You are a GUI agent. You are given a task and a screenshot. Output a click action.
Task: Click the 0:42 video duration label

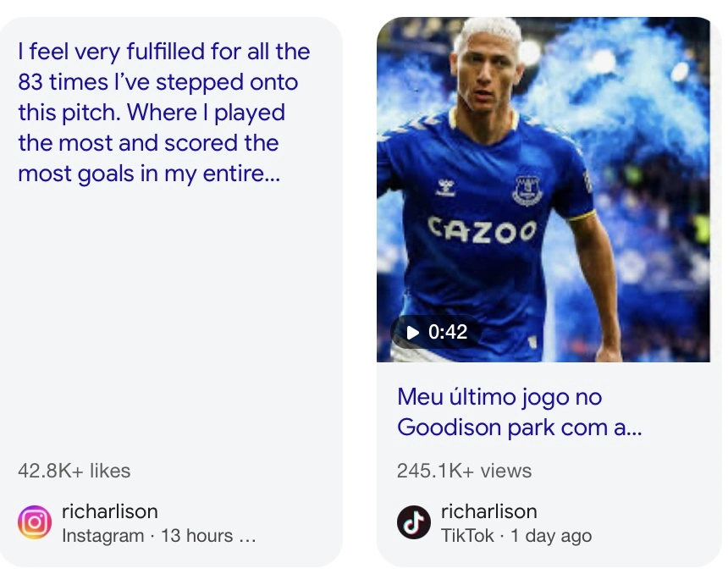click(x=437, y=332)
